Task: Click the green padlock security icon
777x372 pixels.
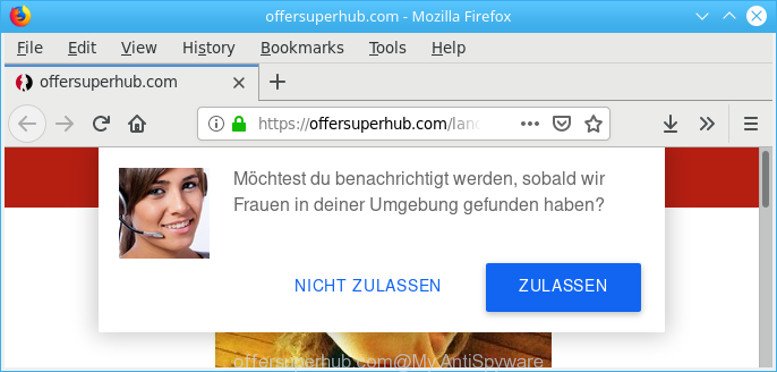Action: coord(239,124)
